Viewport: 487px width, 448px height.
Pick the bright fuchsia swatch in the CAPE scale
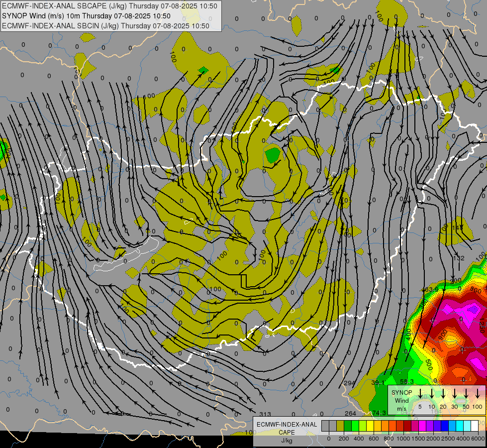pyautogui.click(x=422, y=426)
